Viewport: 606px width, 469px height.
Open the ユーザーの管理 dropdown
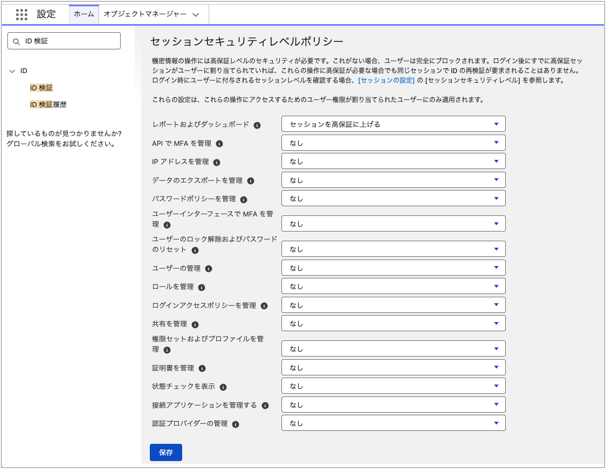(x=393, y=268)
